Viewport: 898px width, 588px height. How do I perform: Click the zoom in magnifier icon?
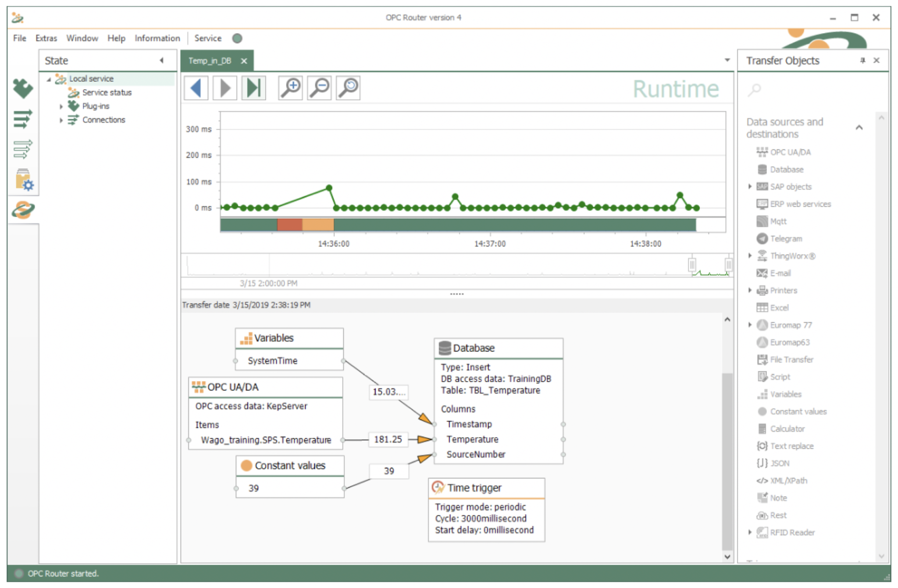pos(290,88)
